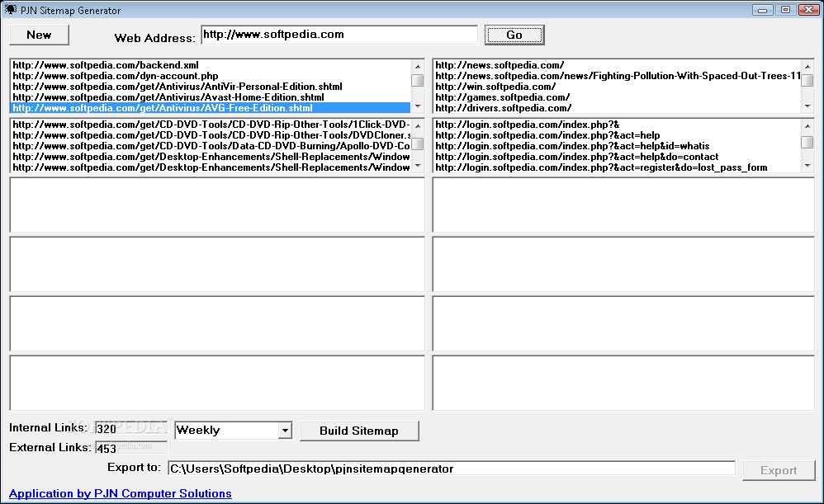This screenshot has height=504, width=824.
Task: Select the Avast-Home-Edition.shtml row
Action: point(211,97)
